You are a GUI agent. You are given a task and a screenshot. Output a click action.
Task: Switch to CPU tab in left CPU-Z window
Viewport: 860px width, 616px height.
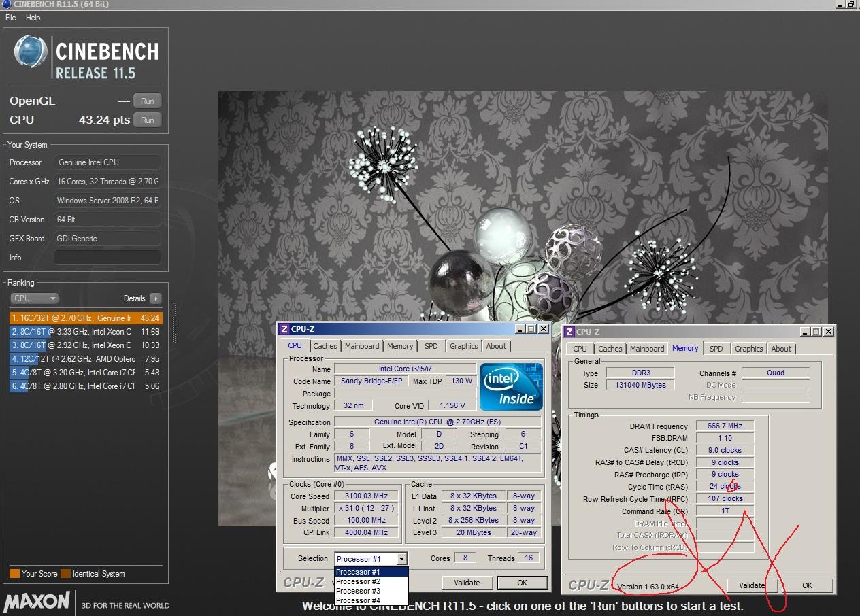coord(295,345)
